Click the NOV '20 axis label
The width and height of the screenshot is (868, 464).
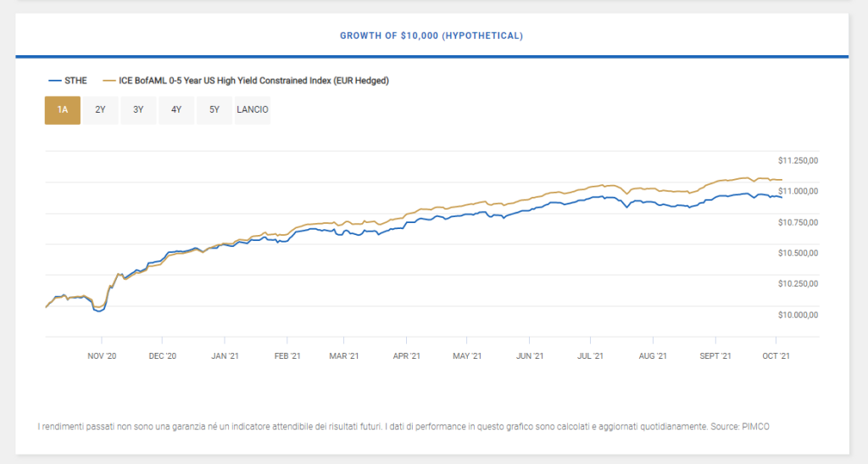point(102,356)
